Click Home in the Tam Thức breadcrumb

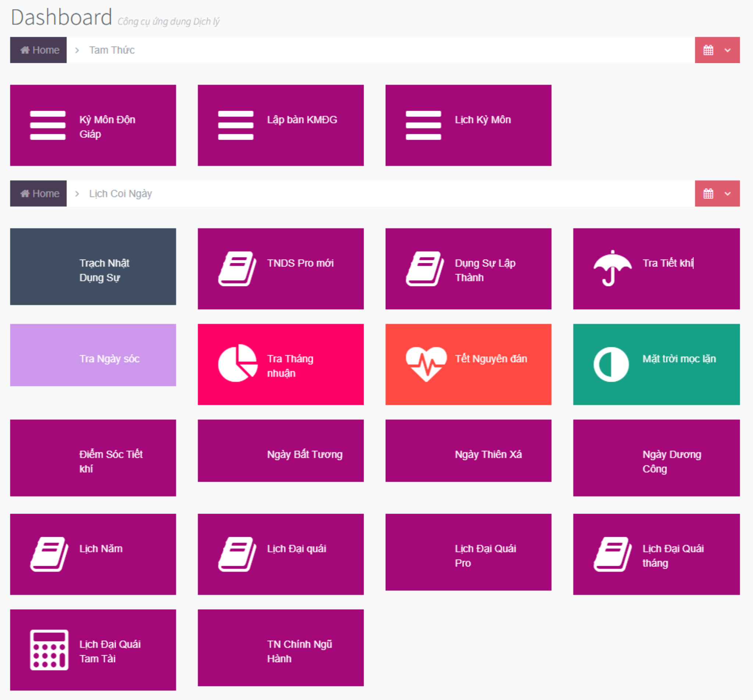[x=38, y=50]
